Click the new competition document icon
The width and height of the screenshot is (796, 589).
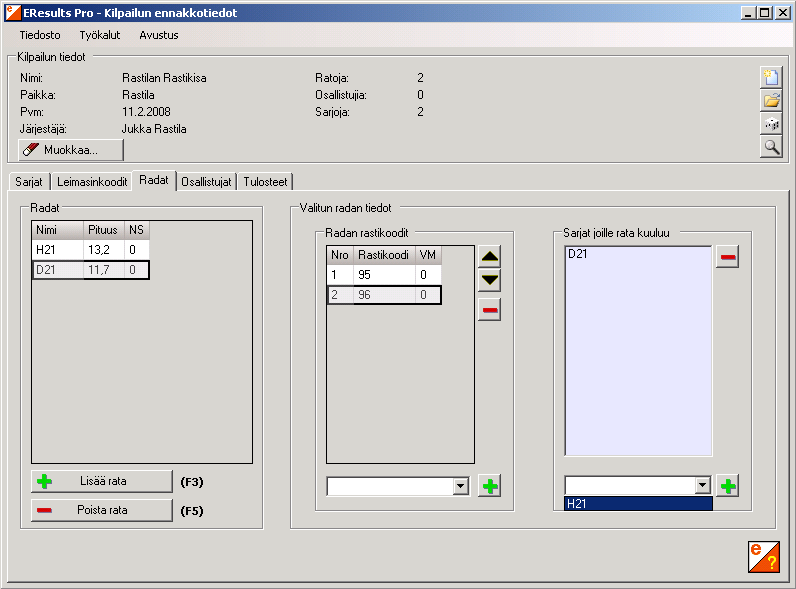771,77
